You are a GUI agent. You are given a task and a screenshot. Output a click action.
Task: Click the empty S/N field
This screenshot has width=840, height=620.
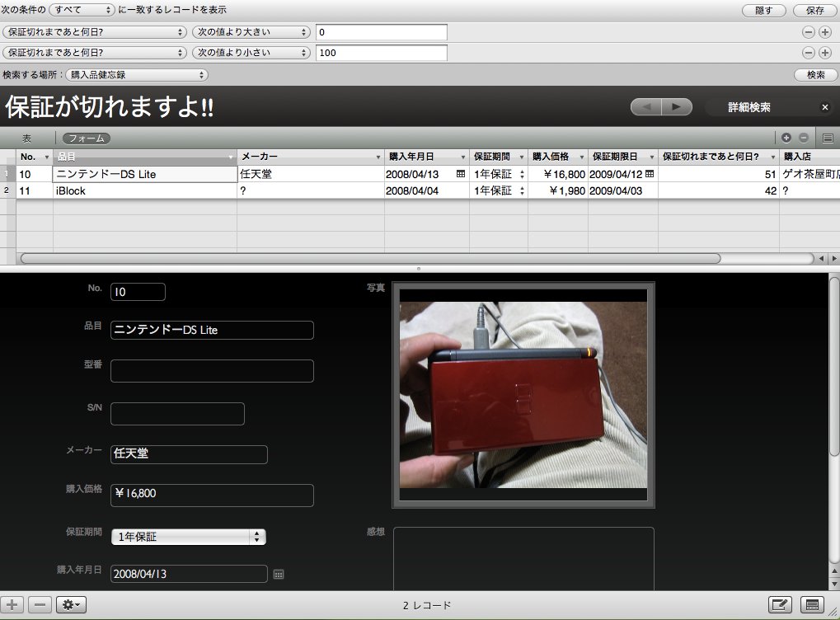coord(177,414)
